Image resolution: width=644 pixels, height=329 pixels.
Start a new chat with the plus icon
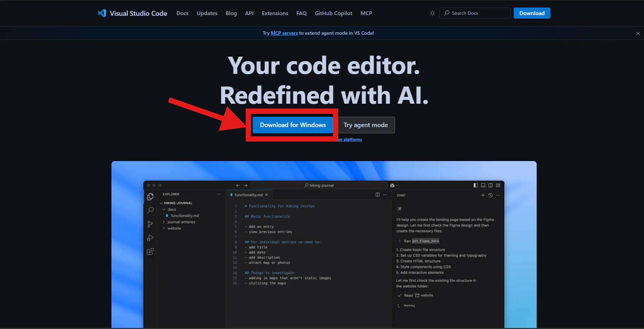coord(483,195)
